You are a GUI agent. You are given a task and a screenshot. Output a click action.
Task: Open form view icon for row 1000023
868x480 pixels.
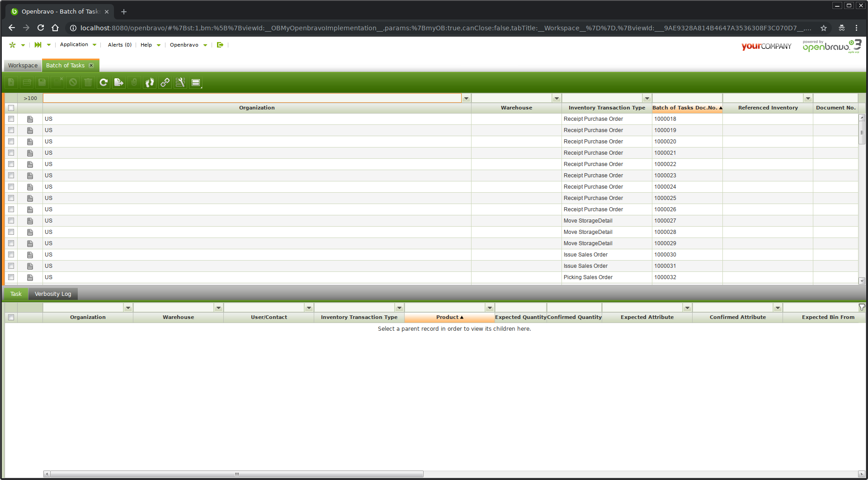[30, 176]
